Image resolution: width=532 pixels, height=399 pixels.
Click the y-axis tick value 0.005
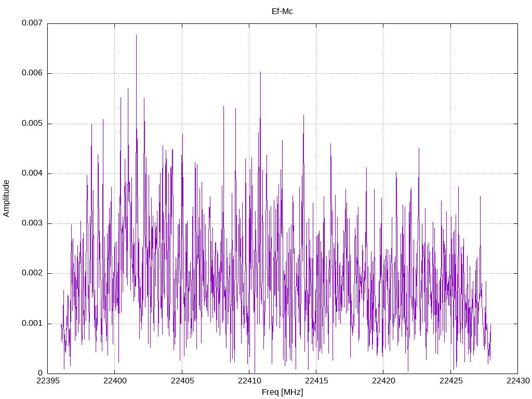32,123
